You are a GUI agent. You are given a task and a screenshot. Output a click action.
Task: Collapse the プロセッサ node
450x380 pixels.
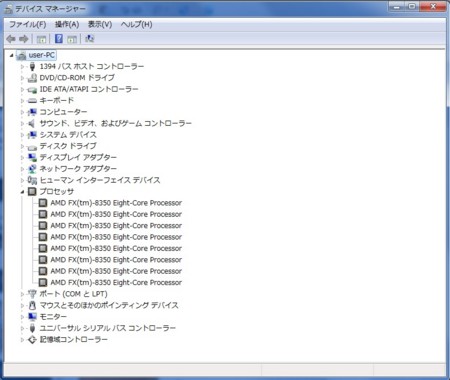click(22, 192)
